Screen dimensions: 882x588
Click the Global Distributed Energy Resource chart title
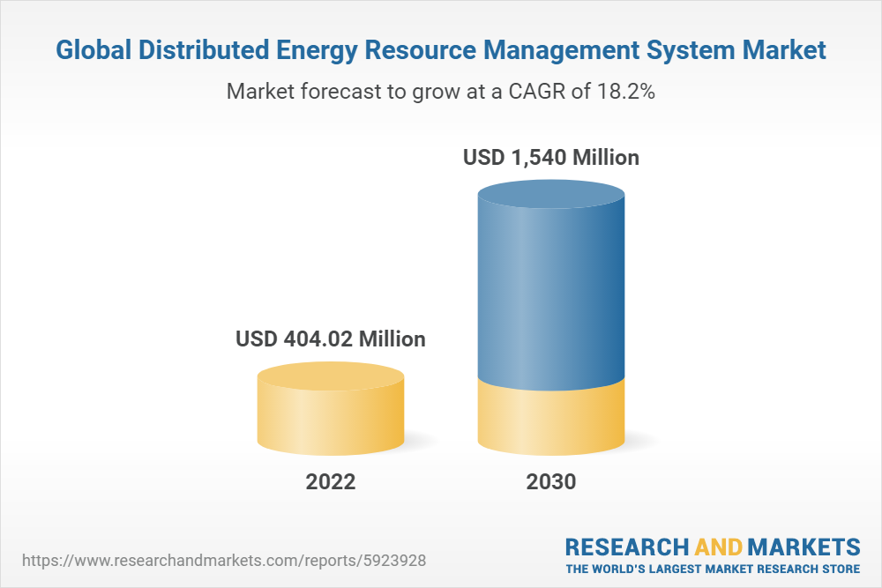click(x=441, y=50)
